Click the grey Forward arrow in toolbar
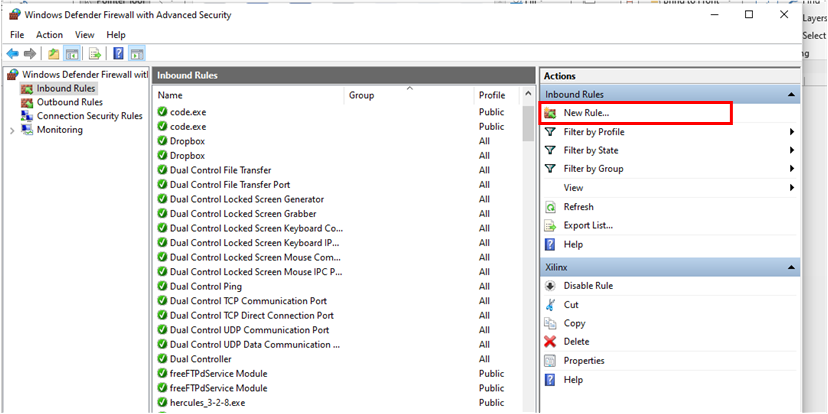This screenshot has height=414, width=828. click(x=30, y=53)
